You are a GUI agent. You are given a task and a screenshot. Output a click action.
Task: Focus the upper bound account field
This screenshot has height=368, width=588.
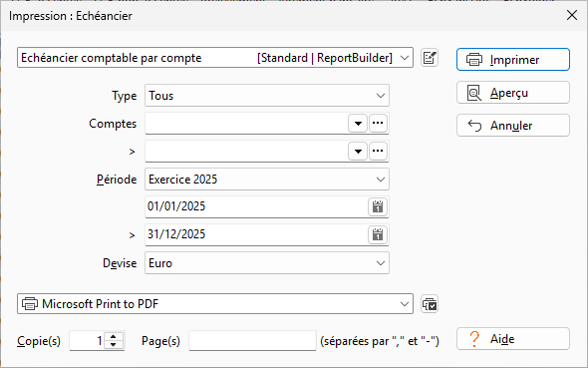click(x=246, y=152)
